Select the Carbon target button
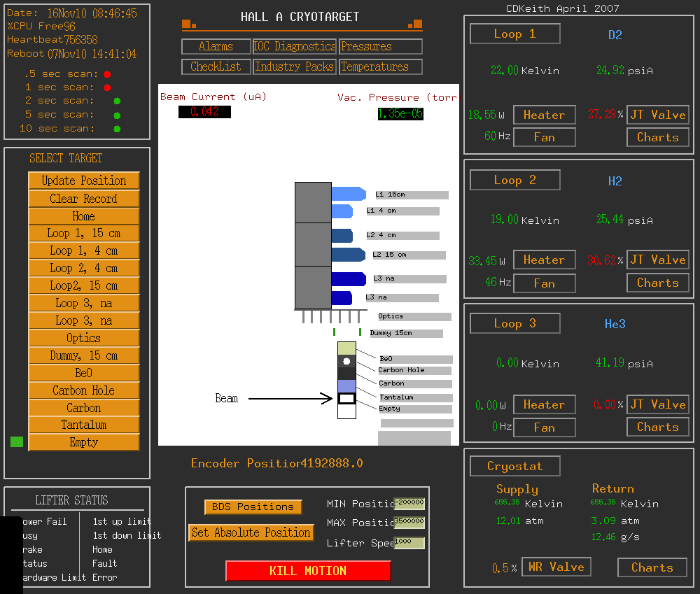Screen dimensions: 700x594 84,408
